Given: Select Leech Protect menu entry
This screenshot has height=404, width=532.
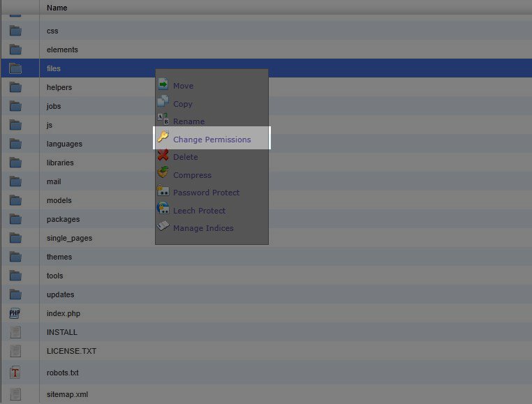Looking at the screenshot, I should coord(200,211).
